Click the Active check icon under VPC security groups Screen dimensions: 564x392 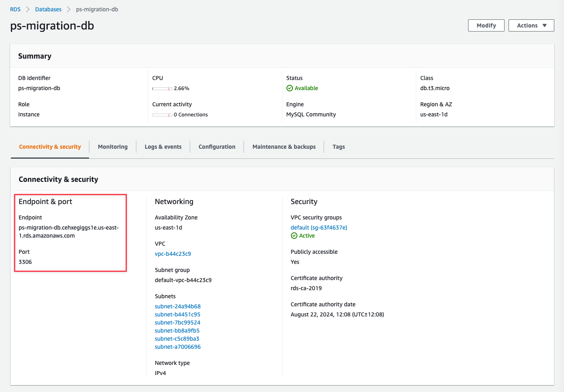coord(294,236)
